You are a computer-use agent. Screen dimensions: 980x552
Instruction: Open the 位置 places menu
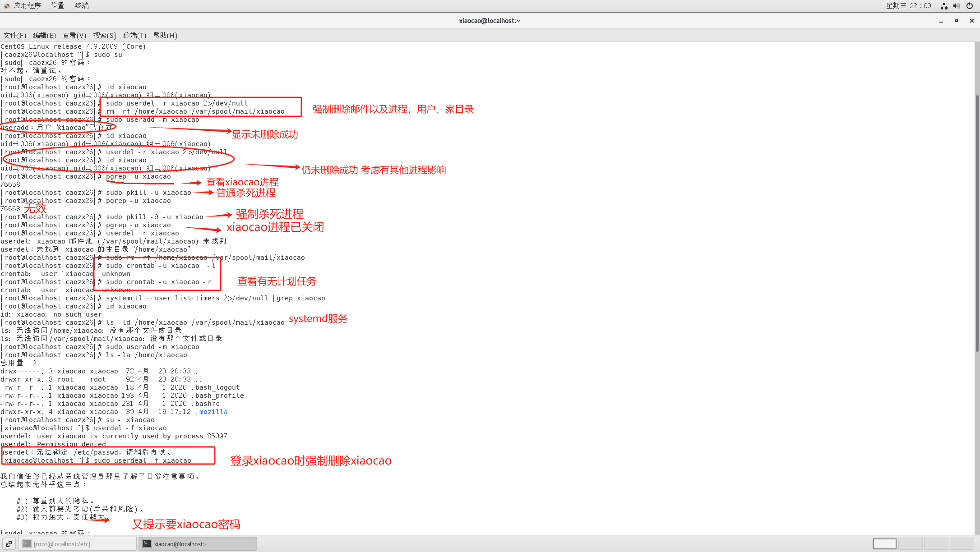click(x=57, y=5)
